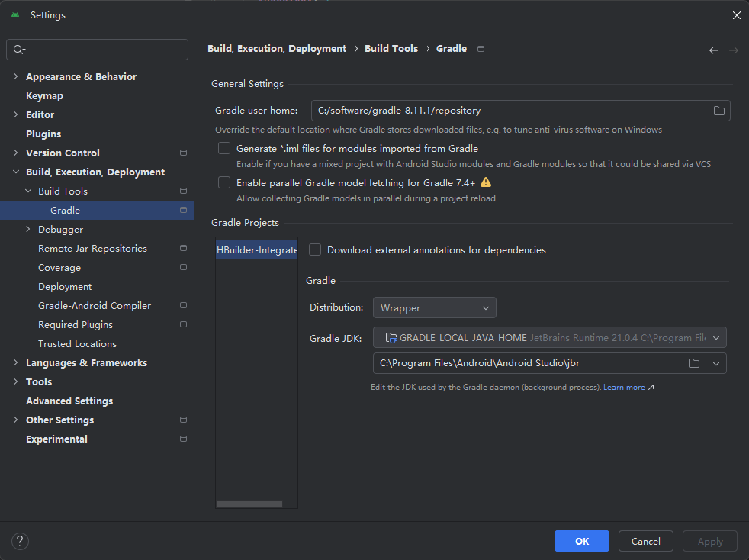Open the Gradle JDK dropdown
The width and height of the screenshot is (749, 560).
[x=549, y=337]
